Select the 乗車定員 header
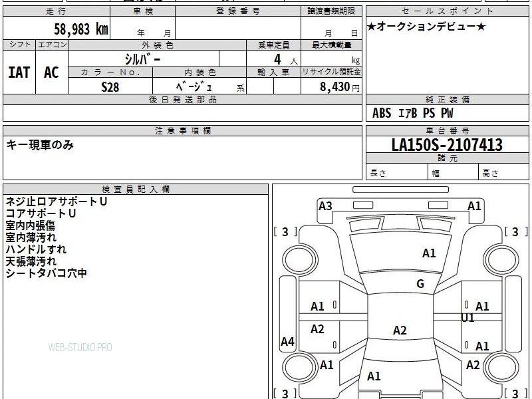 pos(273,45)
